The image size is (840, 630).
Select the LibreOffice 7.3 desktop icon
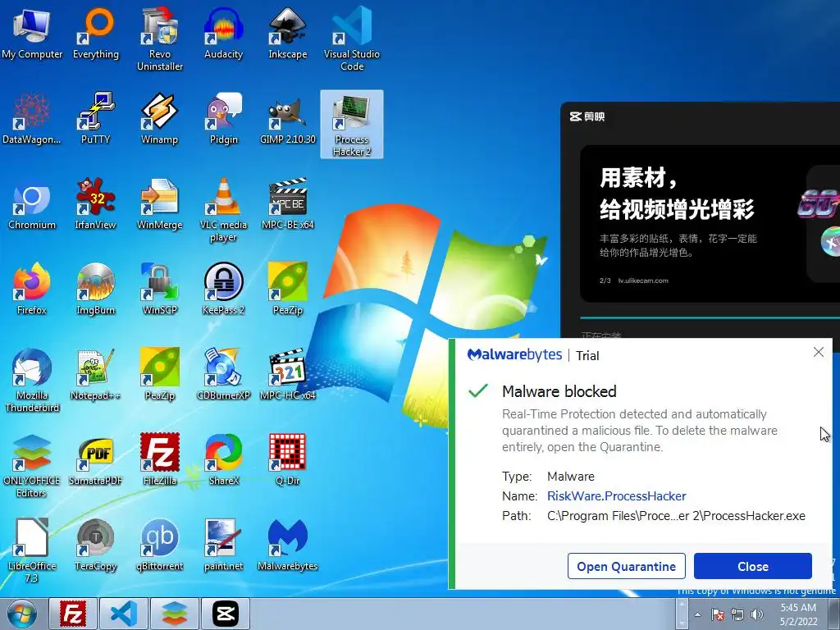(32, 550)
